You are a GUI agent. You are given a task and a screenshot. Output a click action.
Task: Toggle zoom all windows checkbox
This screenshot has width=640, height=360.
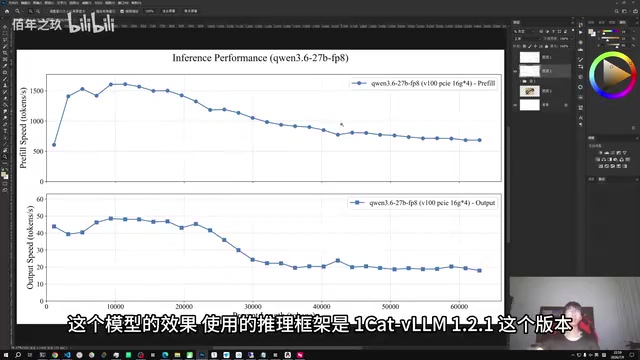92,11
